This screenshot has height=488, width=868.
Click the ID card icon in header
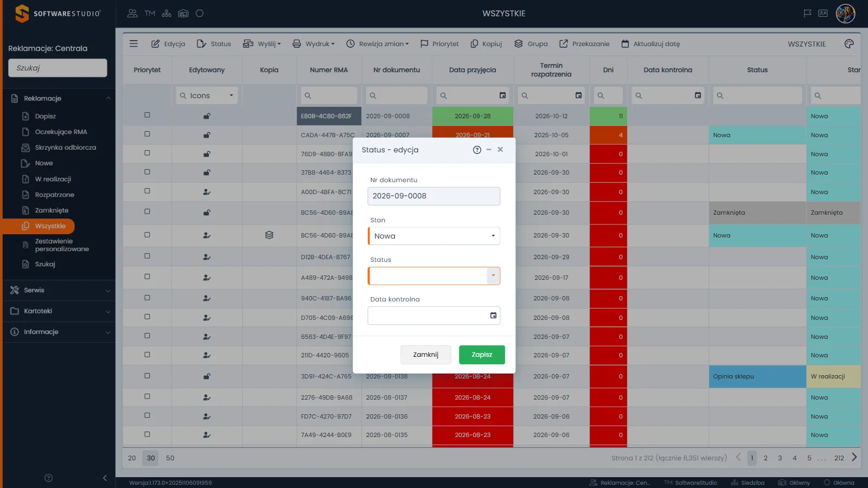click(x=823, y=14)
